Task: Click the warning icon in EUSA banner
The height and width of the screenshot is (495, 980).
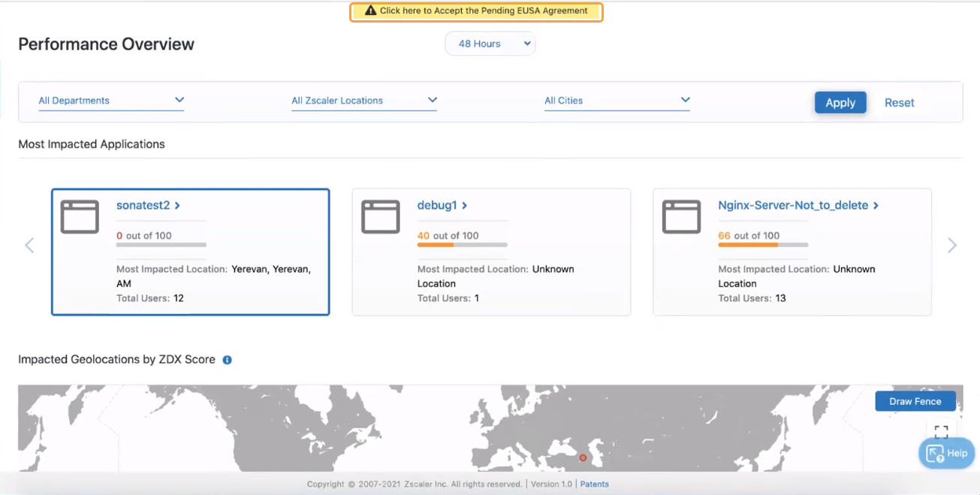Action: (370, 11)
